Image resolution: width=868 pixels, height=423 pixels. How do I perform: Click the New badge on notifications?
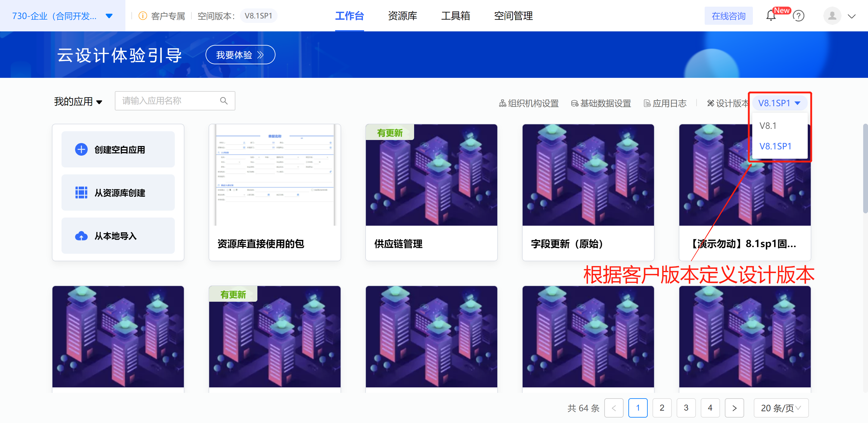(x=782, y=11)
